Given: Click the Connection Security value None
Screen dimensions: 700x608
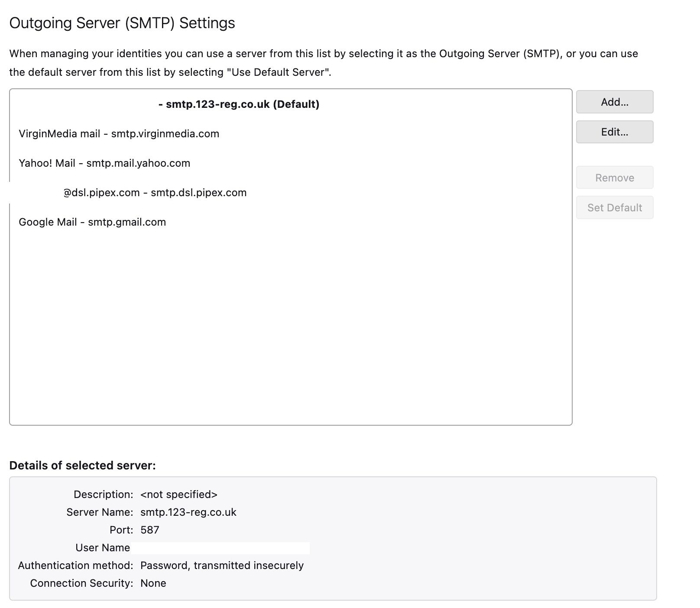Looking at the screenshot, I should [152, 583].
